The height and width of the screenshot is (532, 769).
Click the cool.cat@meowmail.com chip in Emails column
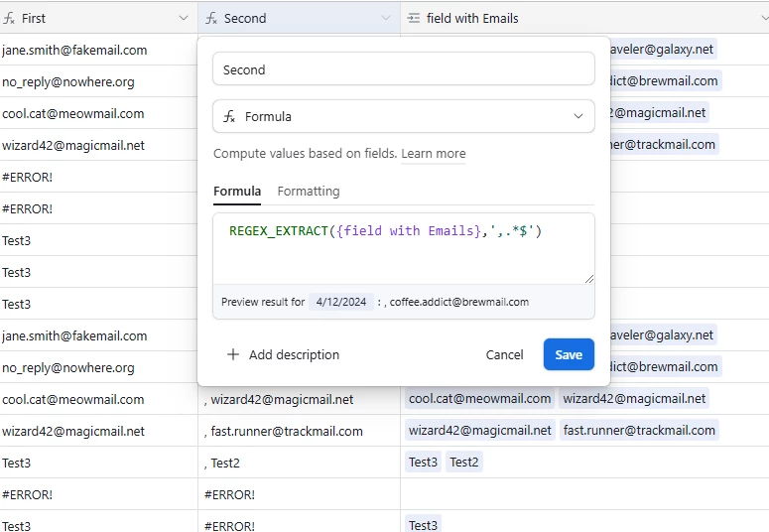point(479,399)
